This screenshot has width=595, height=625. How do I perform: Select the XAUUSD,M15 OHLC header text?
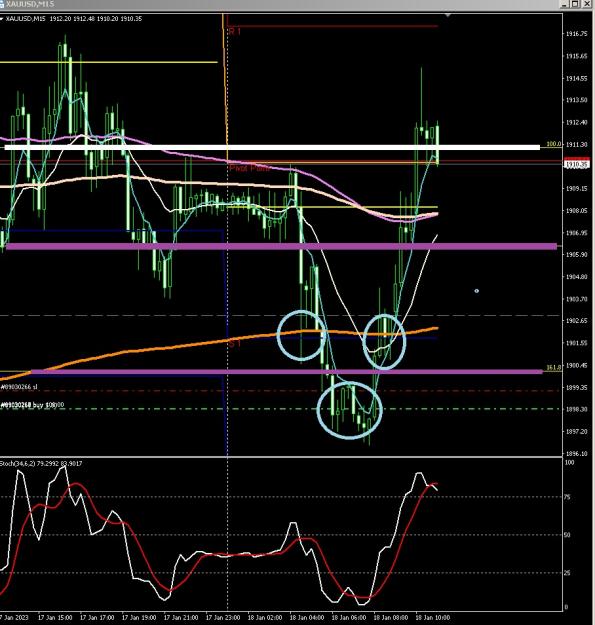click(74, 19)
